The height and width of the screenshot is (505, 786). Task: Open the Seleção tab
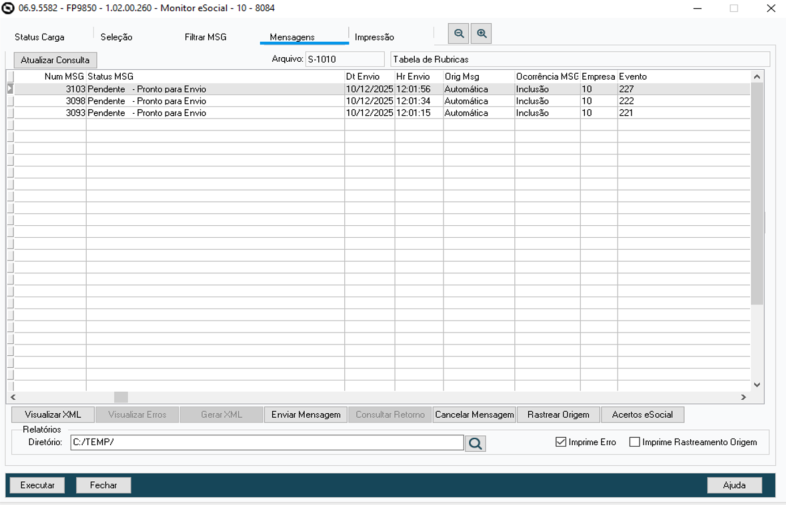click(116, 37)
